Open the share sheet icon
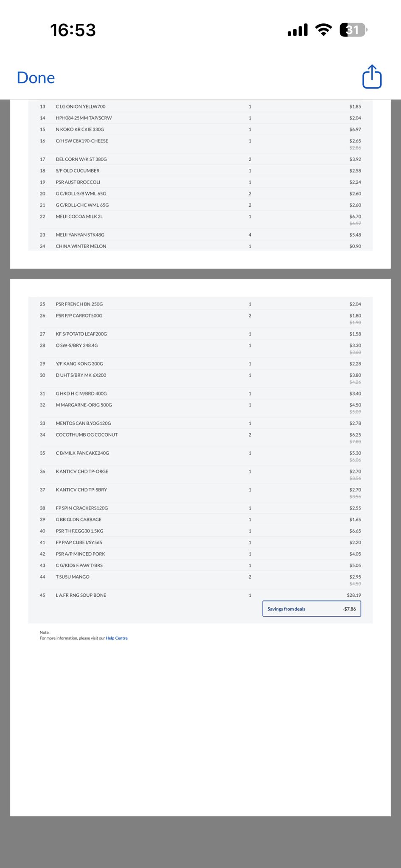Viewport: 401px width, 868px height. coord(372,77)
